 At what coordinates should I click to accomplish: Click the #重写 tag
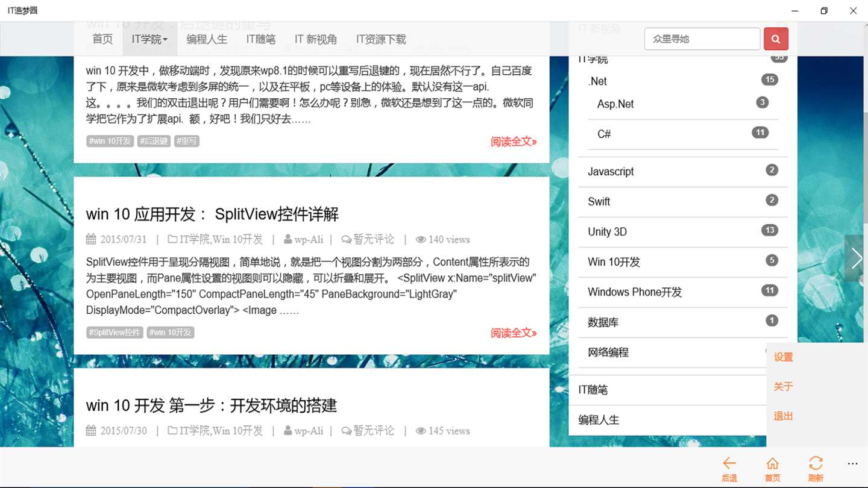click(186, 141)
